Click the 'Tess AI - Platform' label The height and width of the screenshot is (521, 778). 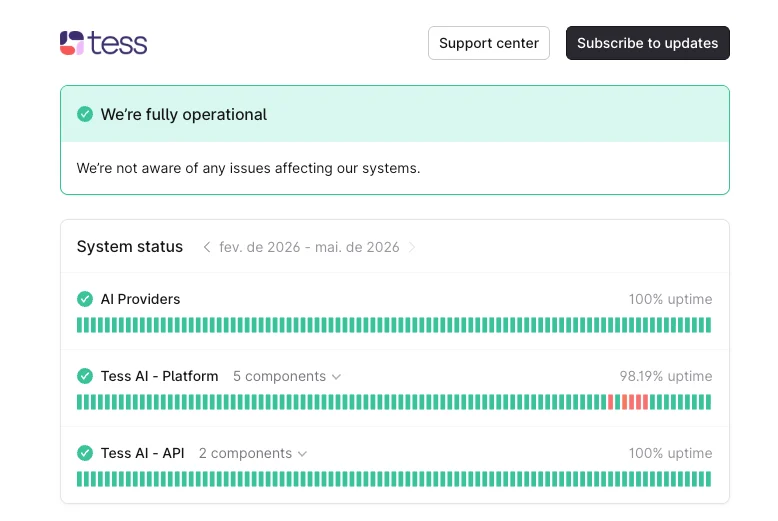click(159, 376)
